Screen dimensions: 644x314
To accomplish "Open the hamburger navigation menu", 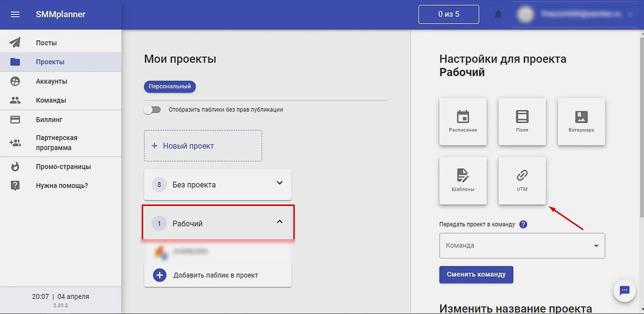I will (x=15, y=14).
